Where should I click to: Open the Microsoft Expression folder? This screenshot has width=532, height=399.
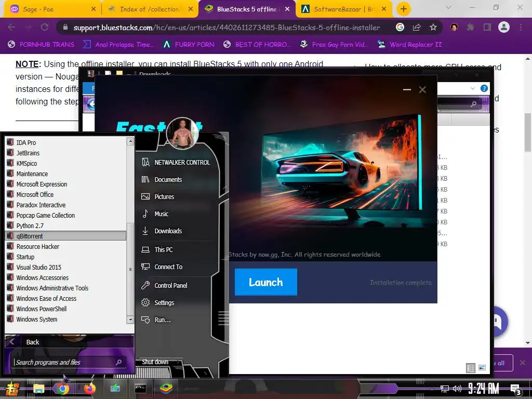pyautogui.click(x=65, y=184)
